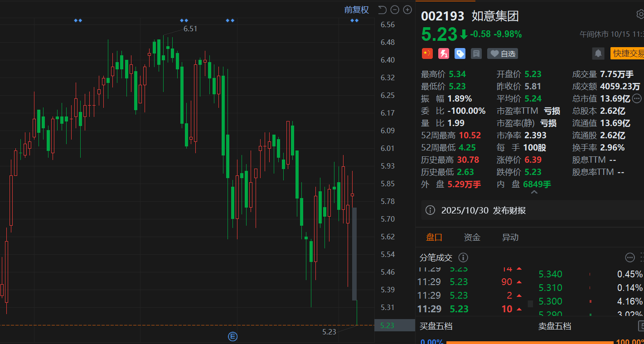Open the gray notes icon

[x=476, y=53]
